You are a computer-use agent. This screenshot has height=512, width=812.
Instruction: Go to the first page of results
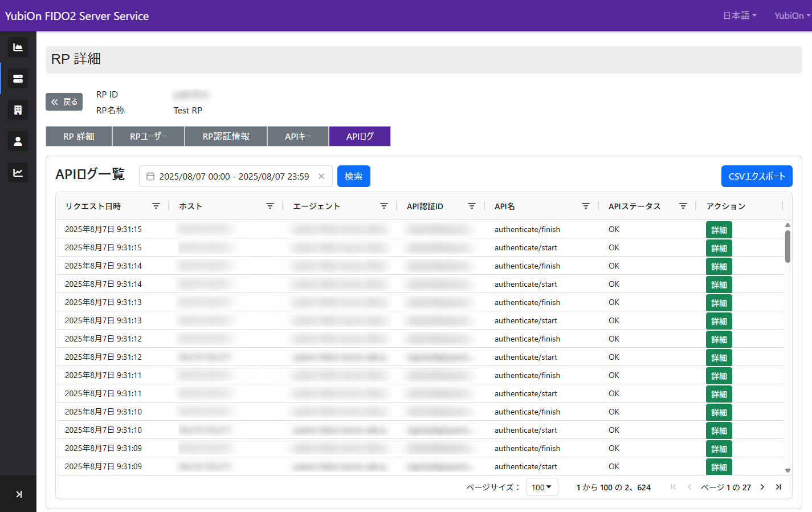(674, 487)
